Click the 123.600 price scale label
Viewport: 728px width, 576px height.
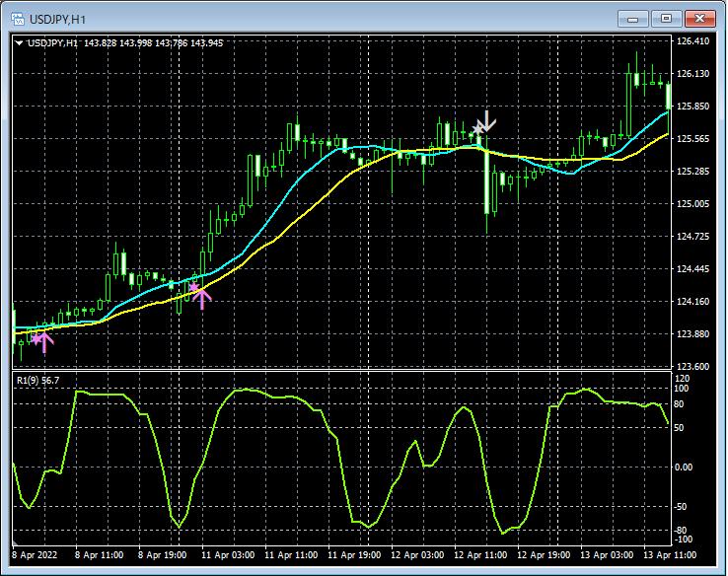point(692,367)
